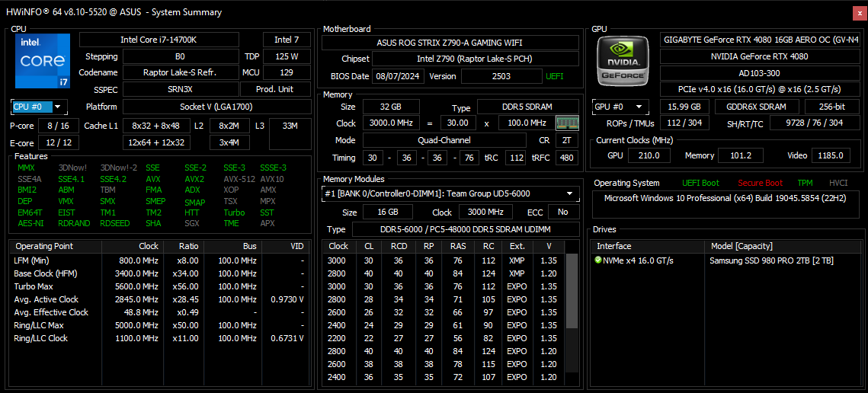This screenshot has width=868, height=393.
Task: Click the VID column header
Action: [285, 246]
